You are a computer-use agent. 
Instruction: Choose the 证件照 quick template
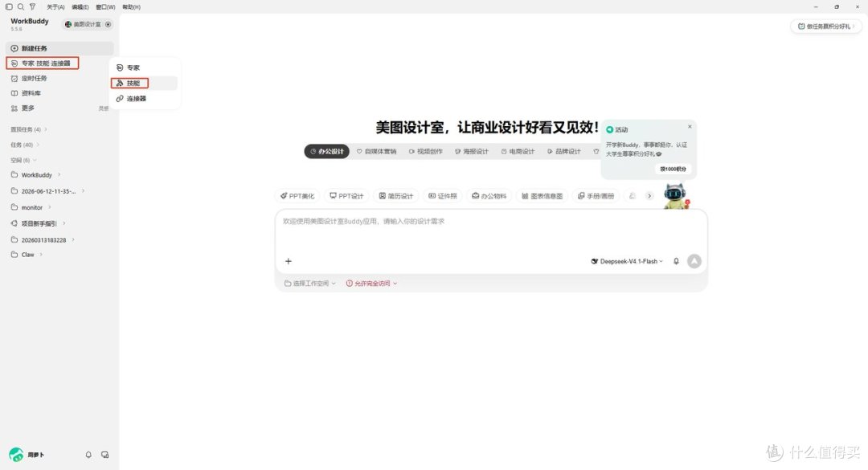(443, 196)
